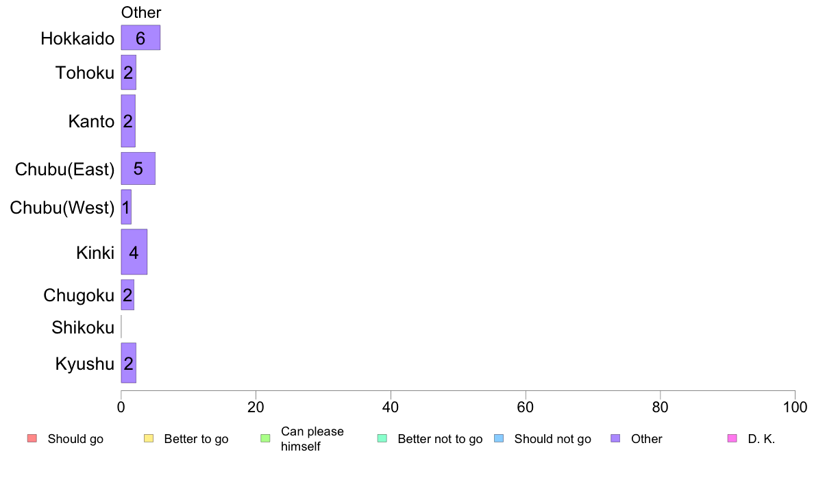
Task: Click the Better not to go legend text
Action: 440,438
